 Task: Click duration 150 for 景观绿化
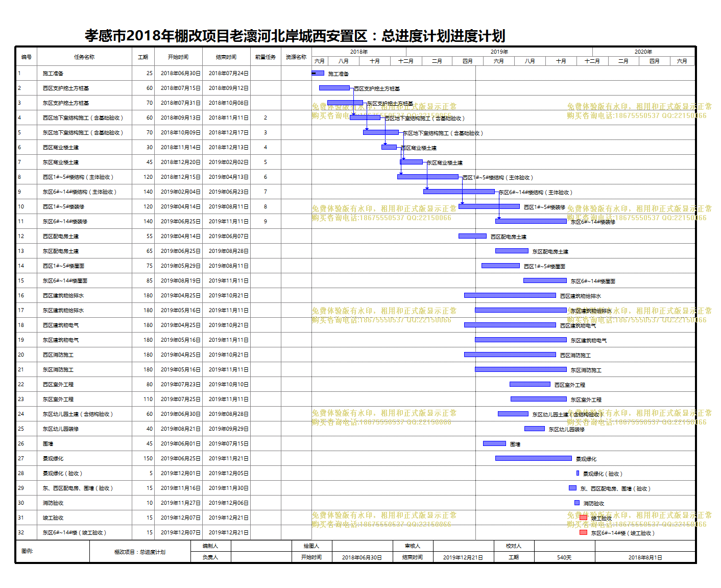click(148, 459)
